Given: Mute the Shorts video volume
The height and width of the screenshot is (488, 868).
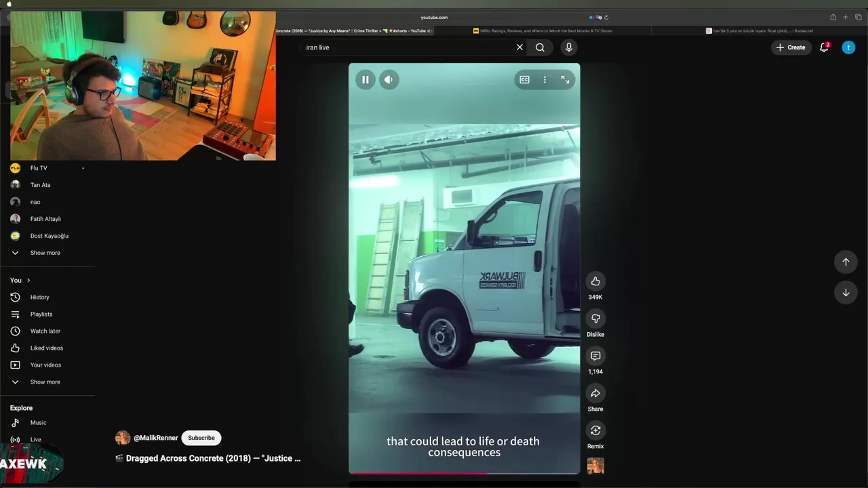Looking at the screenshot, I should point(389,79).
